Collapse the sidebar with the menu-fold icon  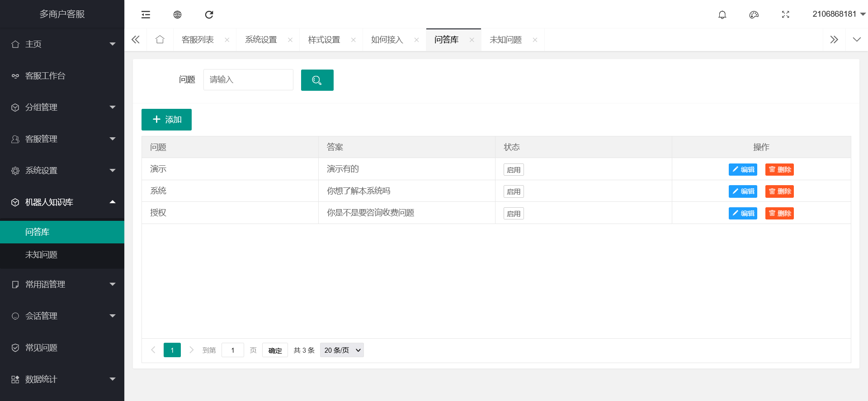coord(146,15)
